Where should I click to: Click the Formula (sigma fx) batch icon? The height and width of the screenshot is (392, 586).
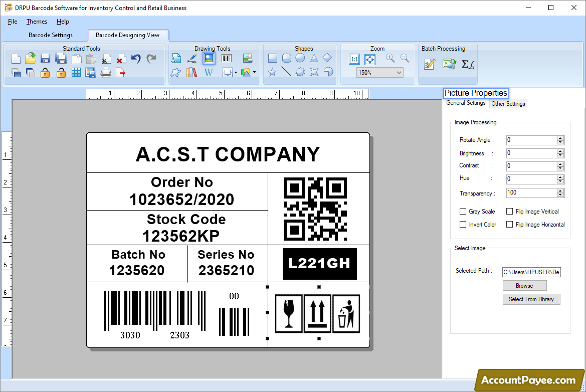[468, 64]
